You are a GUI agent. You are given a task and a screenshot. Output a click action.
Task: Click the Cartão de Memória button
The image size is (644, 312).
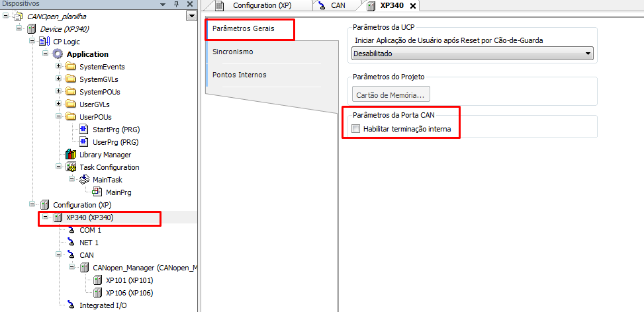click(x=391, y=95)
